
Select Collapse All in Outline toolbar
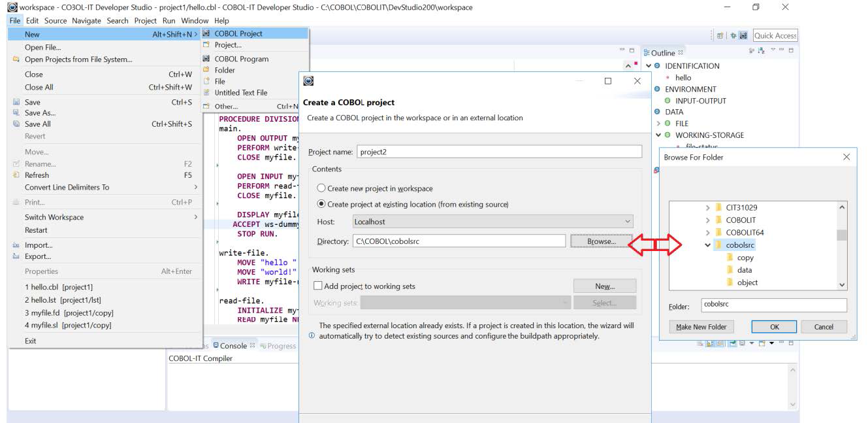coord(751,51)
